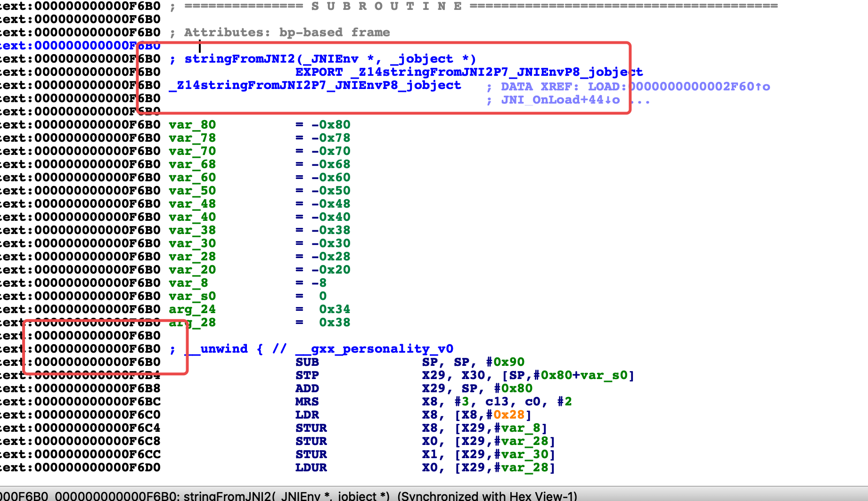The width and height of the screenshot is (868, 501).
Task: Select the EXPORT _Z14stringFromJNI2P7_JNIEnvP8_jobject line
Action: tap(469, 72)
